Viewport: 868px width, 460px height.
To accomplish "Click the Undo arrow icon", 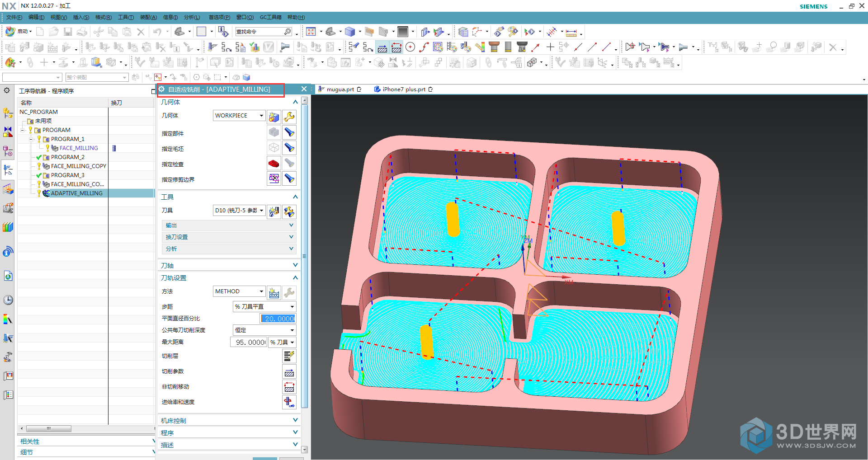I will coord(157,32).
